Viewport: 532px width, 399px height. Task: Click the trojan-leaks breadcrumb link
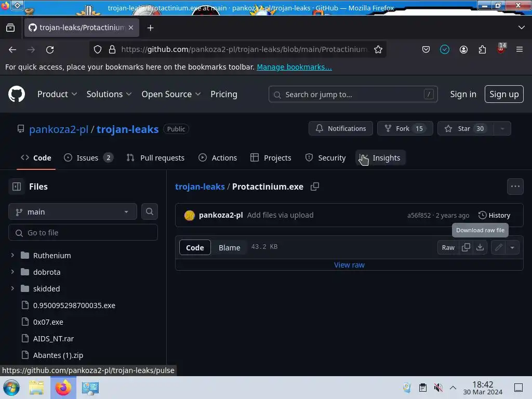point(199,187)
